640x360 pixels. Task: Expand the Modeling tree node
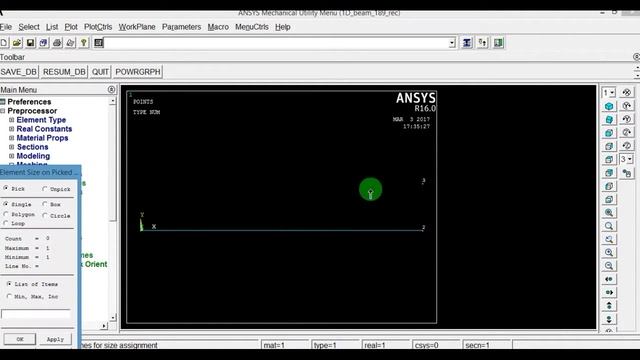tap(11, 156)
